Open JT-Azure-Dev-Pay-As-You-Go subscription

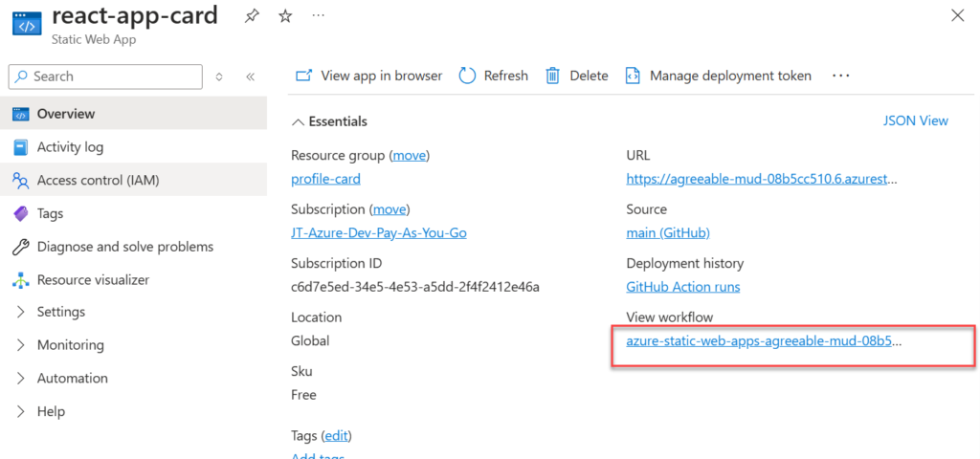click(379, 233)
